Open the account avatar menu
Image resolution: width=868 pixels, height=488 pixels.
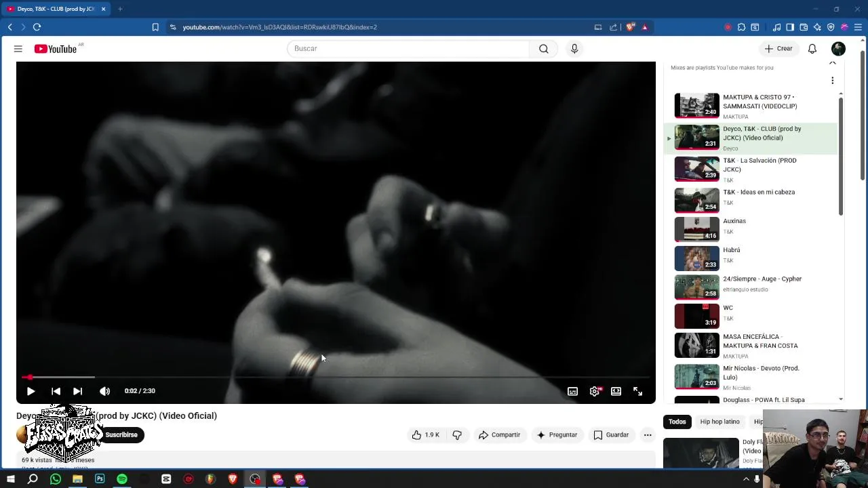[x=839, y=49]
